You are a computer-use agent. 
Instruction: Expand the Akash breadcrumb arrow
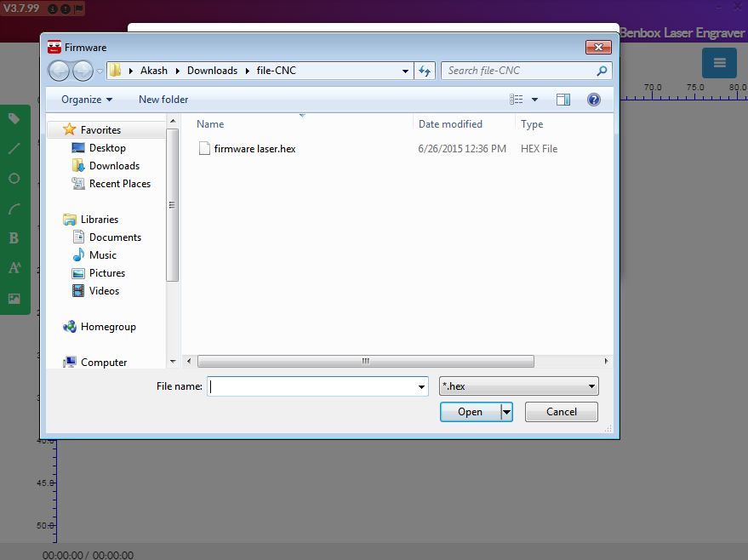pyautogui.click(x=178, y=71)
